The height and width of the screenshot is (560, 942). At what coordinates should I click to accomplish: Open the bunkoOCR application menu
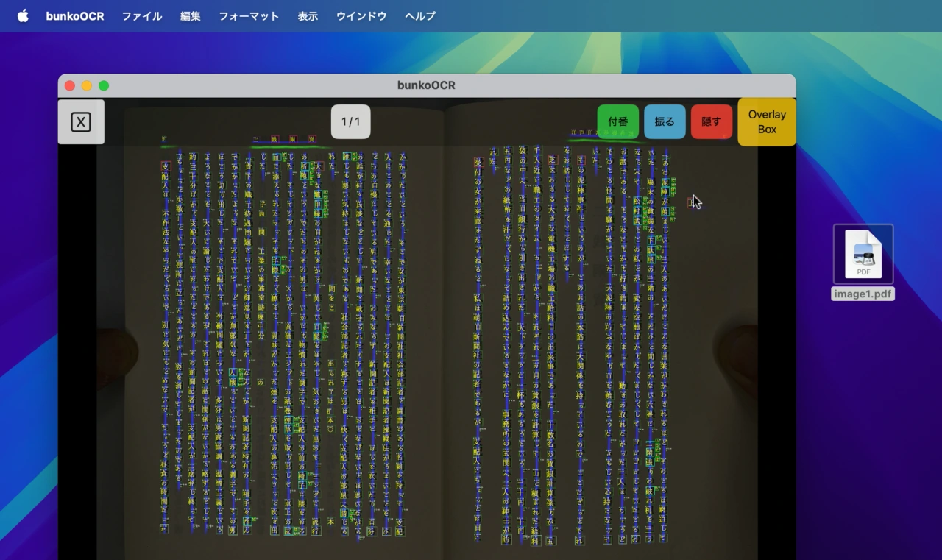(x=74, y=15)
